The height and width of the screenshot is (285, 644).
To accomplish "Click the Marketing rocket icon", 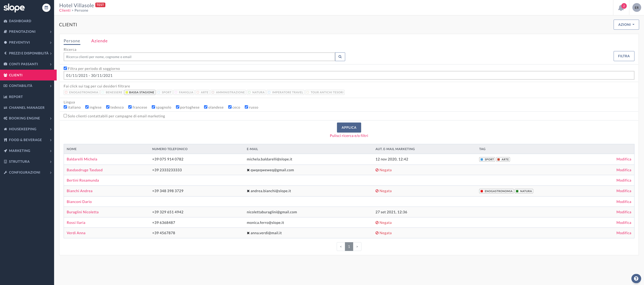I will click(x=5, y=151).
